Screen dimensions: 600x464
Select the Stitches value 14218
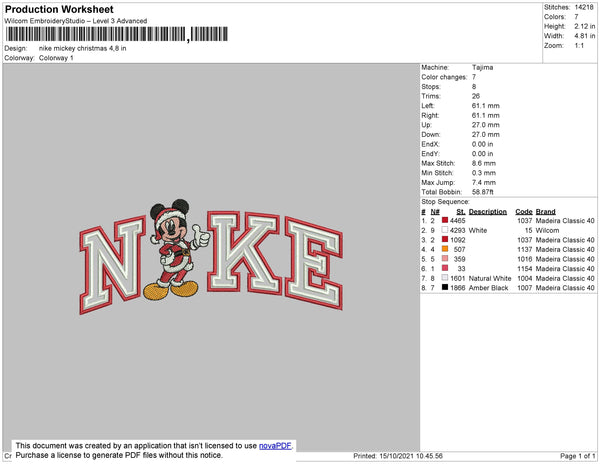tap(584, 7)
